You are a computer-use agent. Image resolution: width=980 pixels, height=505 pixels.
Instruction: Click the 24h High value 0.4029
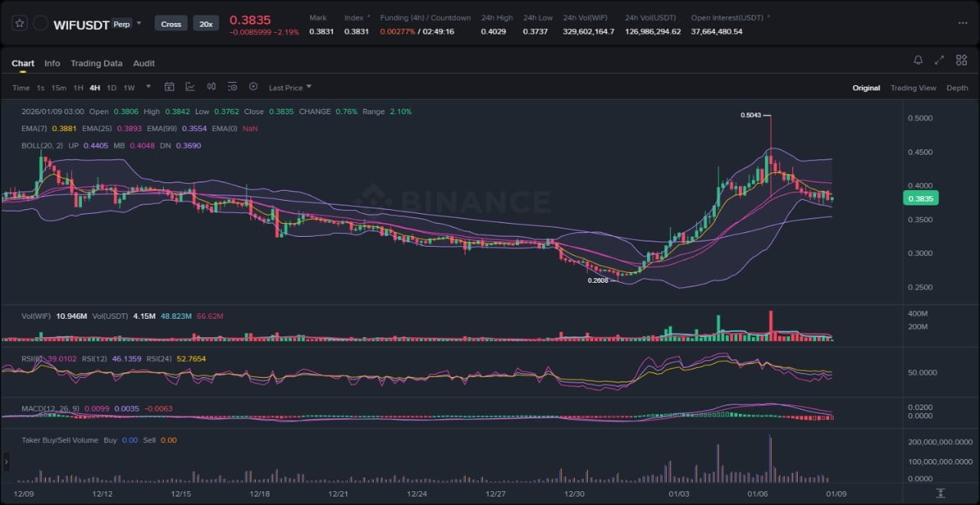click(492, 31)
